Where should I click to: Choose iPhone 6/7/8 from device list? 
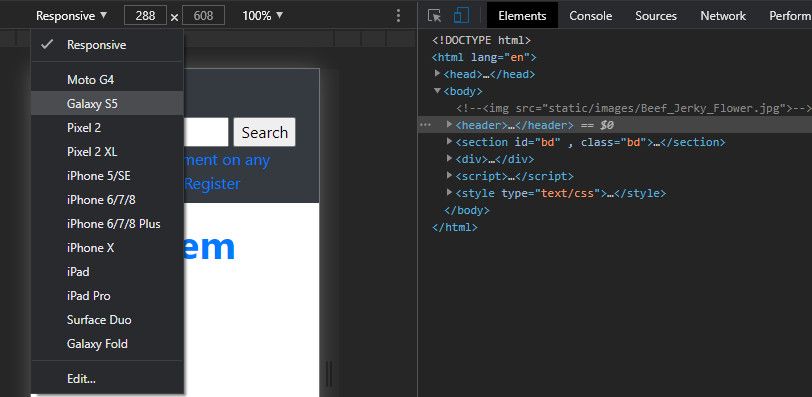click(x=107, y=200)
